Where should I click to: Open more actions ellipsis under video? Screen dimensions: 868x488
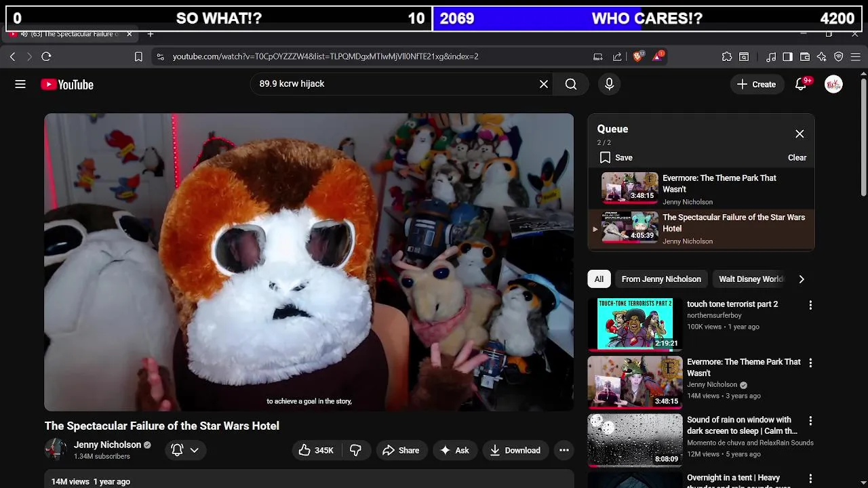[x=564, y=451]
